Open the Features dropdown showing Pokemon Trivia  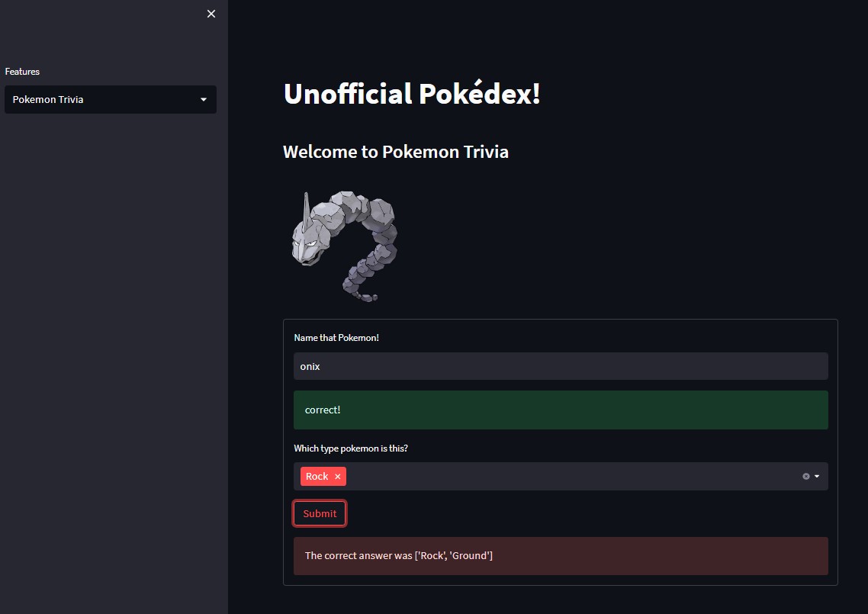(x=110, y=99)
